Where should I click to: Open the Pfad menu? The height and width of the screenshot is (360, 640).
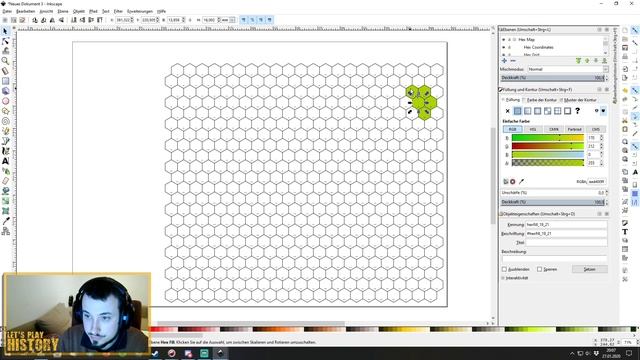(93, 11)
